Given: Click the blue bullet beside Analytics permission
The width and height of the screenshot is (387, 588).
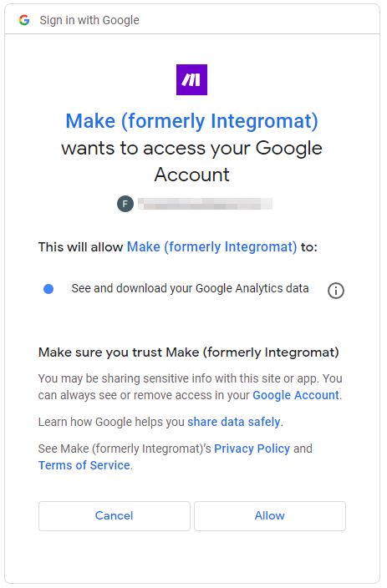Looking at the screenshot, I should pyautogui.click(x=48, y=289).
